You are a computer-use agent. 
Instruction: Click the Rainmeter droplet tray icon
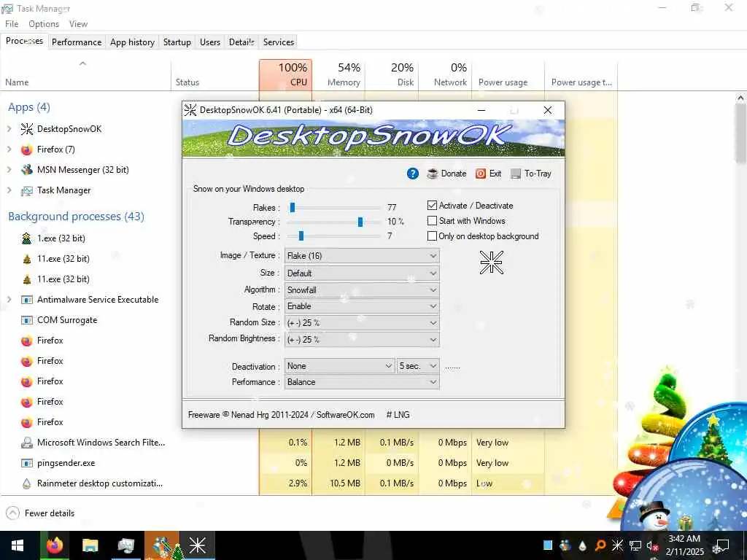coord(582,545)
